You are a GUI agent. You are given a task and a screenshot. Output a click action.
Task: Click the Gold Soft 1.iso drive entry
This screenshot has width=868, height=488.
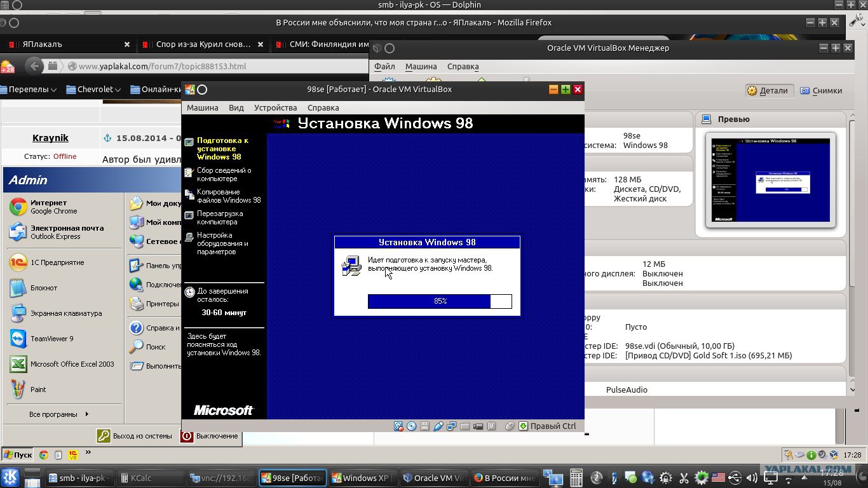(x=709, y=356)
